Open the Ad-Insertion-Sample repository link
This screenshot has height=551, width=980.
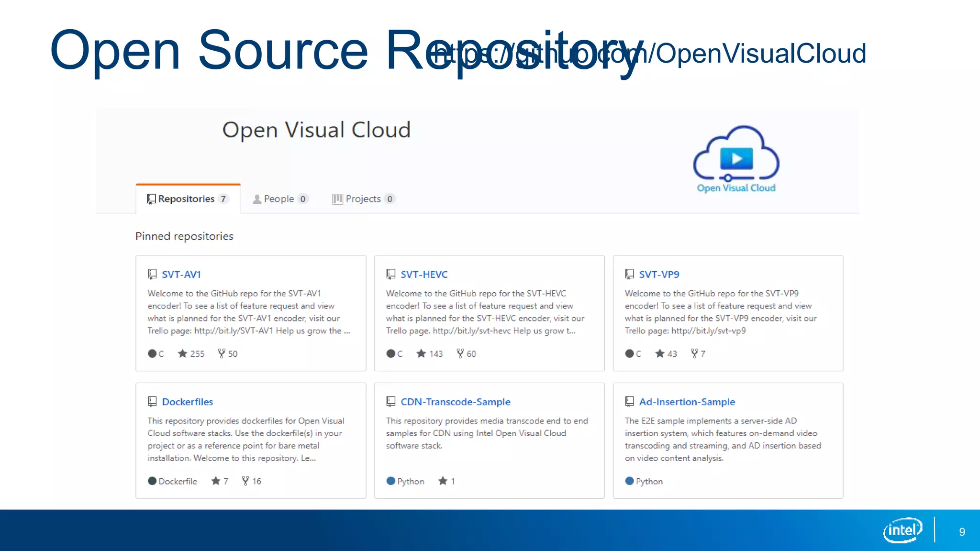coord(687,402)
